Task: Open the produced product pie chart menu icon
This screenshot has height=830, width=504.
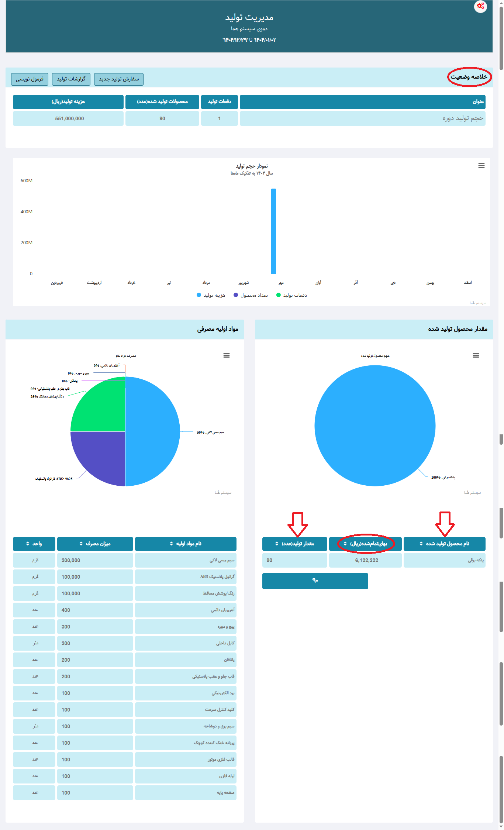Action: pyautogui.click(x=476, y=355)
